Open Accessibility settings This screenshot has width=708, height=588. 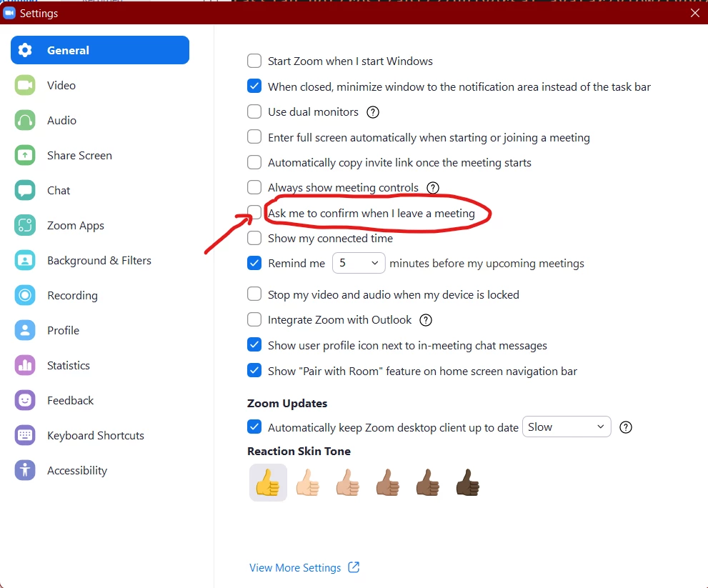click(x=100, y=470)
